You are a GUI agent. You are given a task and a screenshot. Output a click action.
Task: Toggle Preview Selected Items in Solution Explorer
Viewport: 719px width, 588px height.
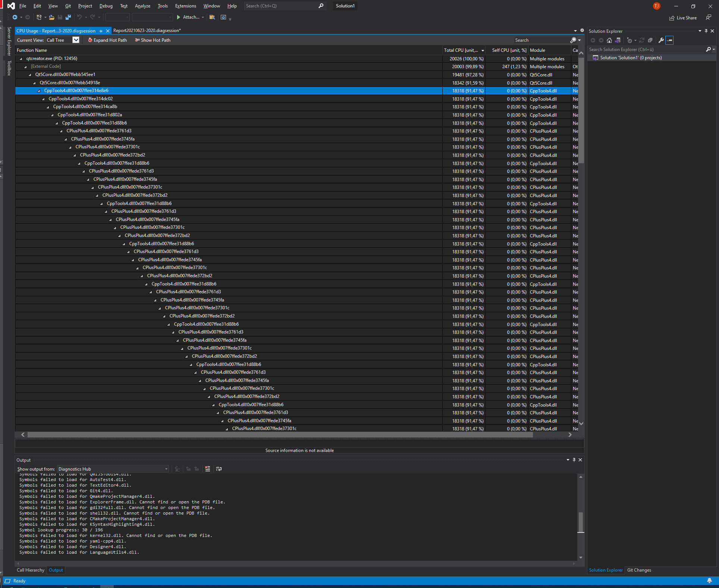[669, 40]
